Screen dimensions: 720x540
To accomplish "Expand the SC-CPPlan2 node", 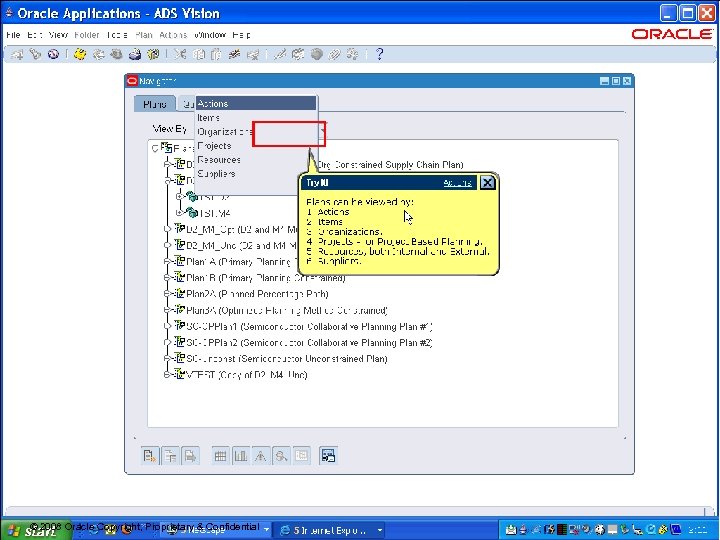I will tap(167, 342).
